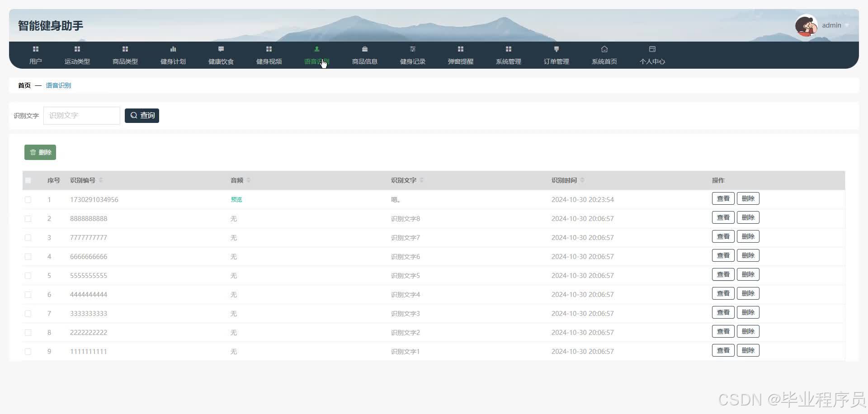The image size is (868, 414).
Task: Click the 嗯。 recognized text cell
Action: (x=396, y=199)
